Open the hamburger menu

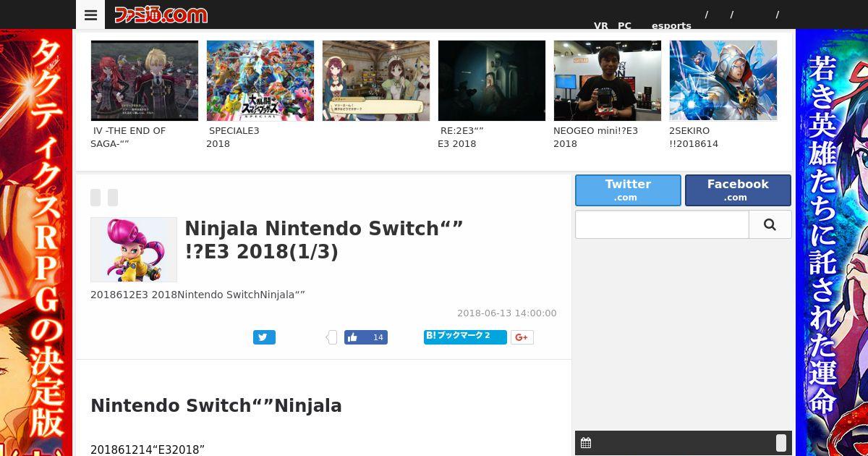pos(90,14)
